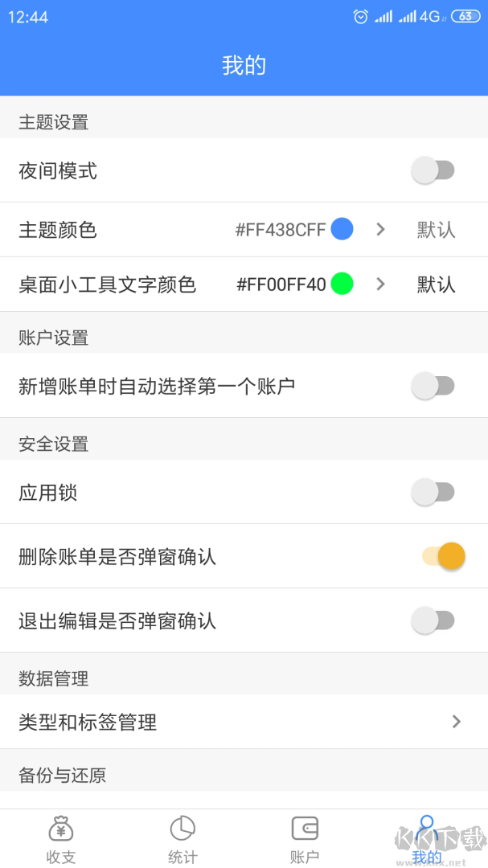The height and width of the screenshot is (868, 488).
Task: Tap the 账户 wallet icon
Action: [304, 829]
